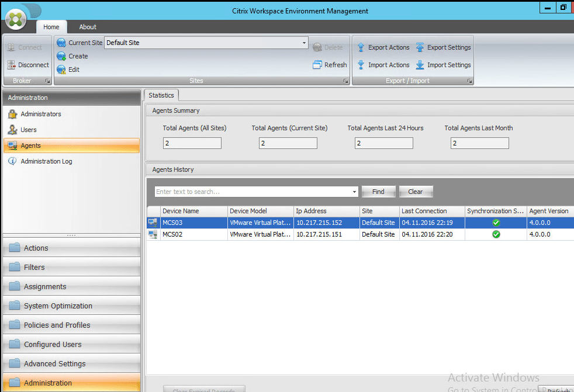
Task: Click the Current Site globe icon
Action: point(61,43)
